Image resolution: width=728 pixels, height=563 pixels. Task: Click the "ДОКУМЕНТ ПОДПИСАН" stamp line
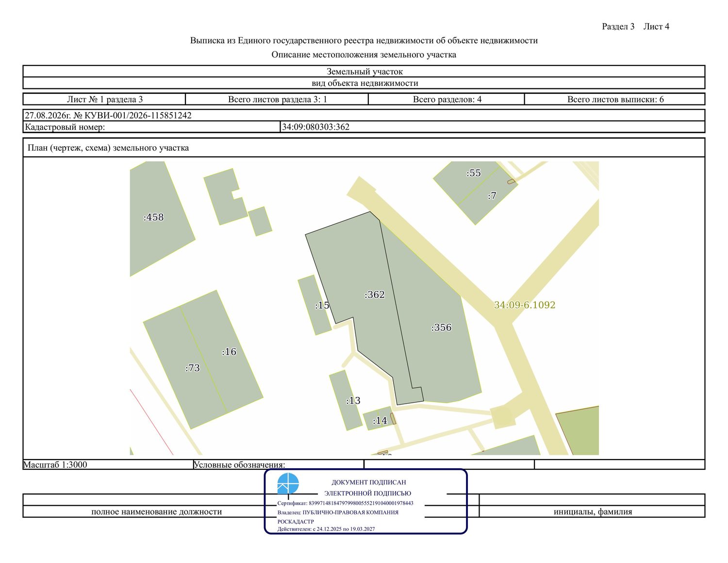pos(369,482)
